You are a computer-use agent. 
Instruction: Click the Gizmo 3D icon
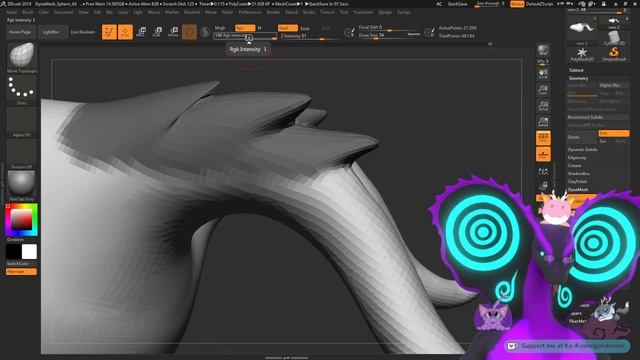coord(189,32)
